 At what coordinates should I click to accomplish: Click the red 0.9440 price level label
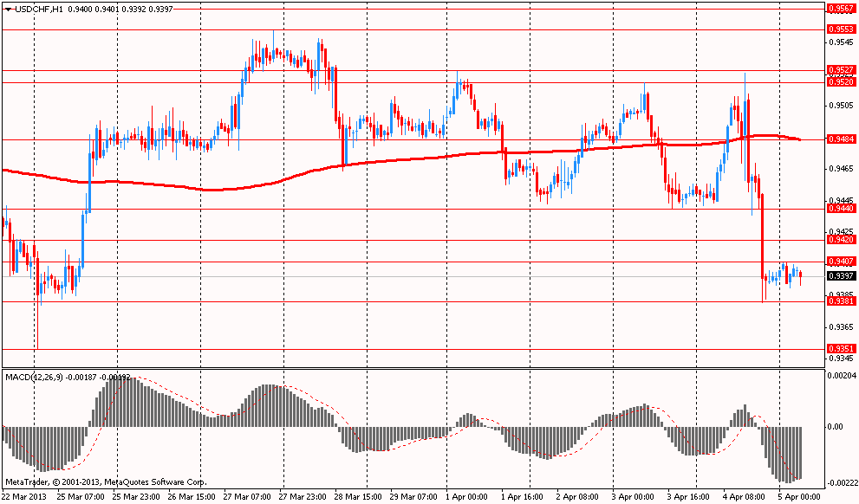(x=841, y=209)
